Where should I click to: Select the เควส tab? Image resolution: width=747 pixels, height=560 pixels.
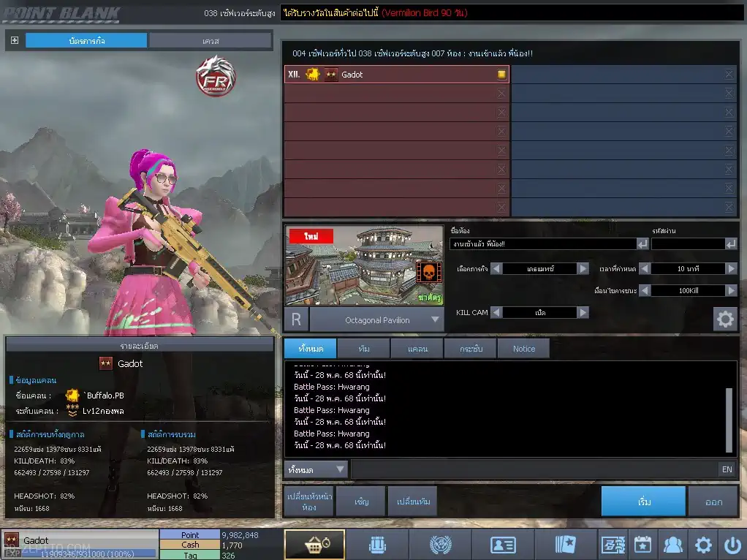click(210, 41)
